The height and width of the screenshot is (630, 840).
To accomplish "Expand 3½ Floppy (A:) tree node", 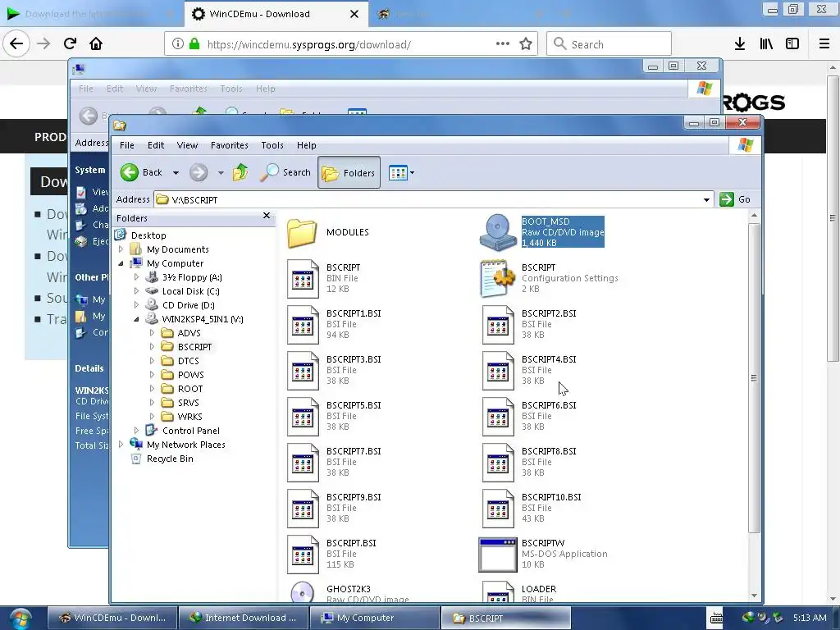I will click(136, 277).
